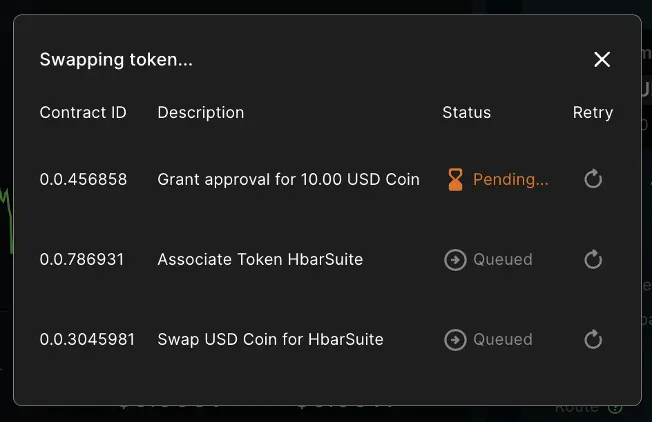Click the Status column header
The width and height of the screenshot is (652, 422).
point(466,113)
